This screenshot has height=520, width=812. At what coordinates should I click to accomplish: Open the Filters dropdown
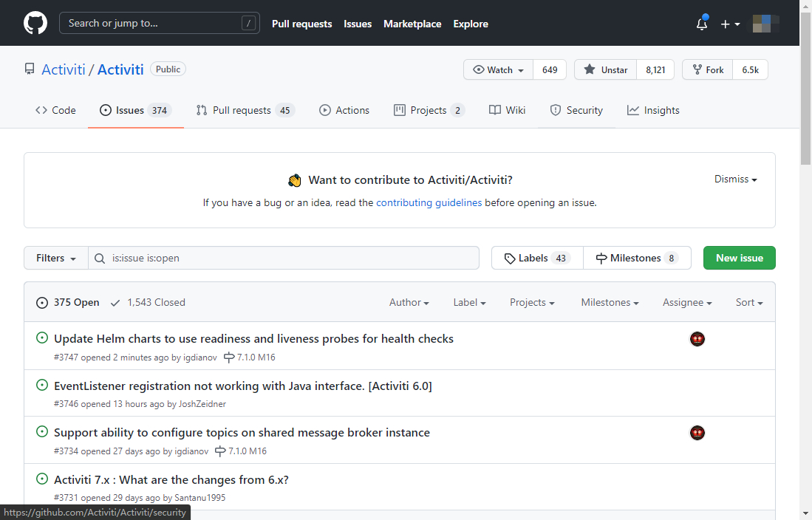(56, 258)
